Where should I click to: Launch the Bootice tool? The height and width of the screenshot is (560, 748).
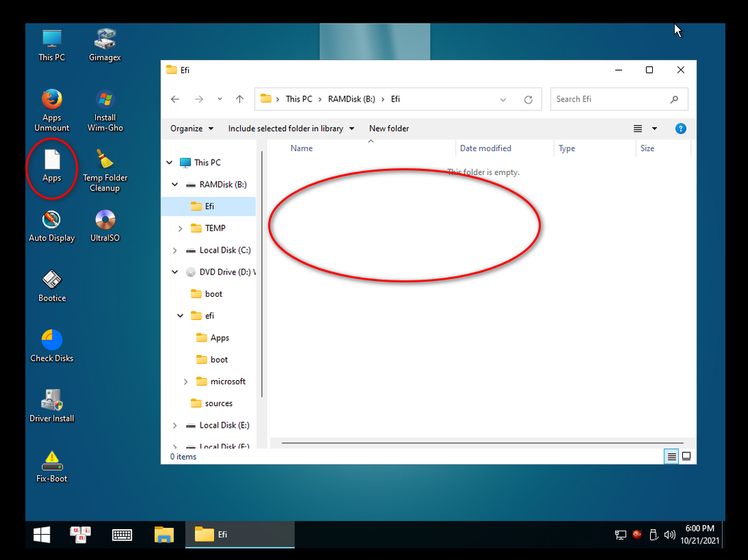coord(52,286)
